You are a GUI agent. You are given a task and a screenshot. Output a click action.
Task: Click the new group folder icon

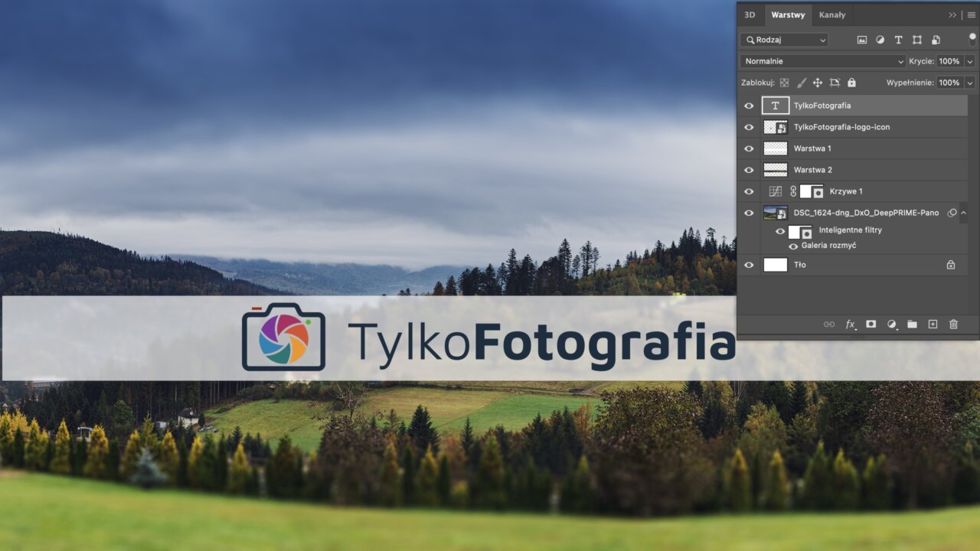912,324
